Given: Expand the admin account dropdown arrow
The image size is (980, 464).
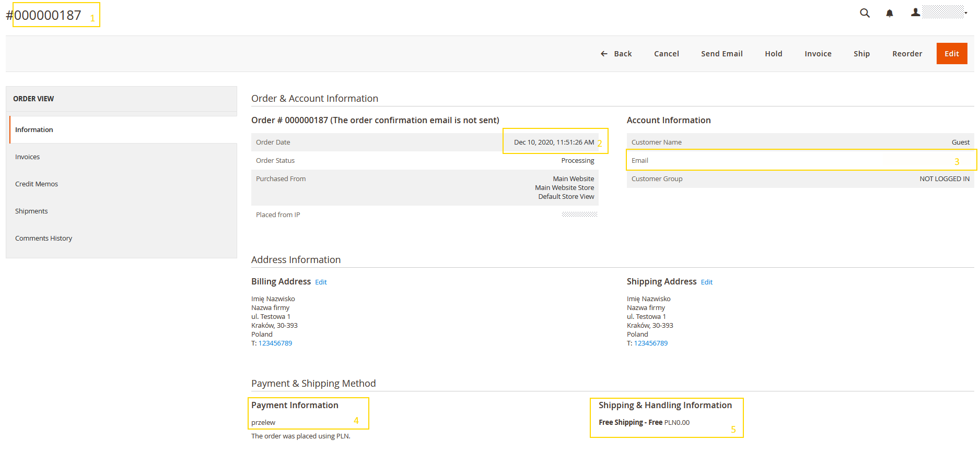Looking at the screenshot, I should 966,13.
